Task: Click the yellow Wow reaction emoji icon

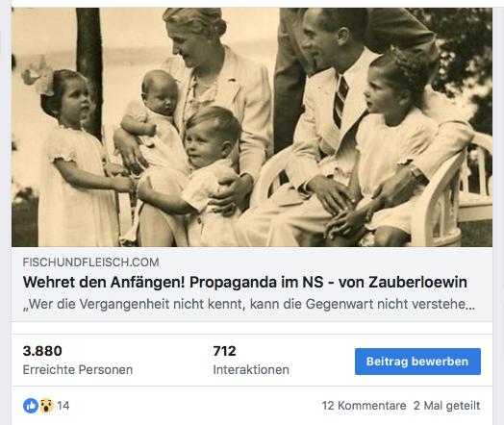Action: [46, 406]
